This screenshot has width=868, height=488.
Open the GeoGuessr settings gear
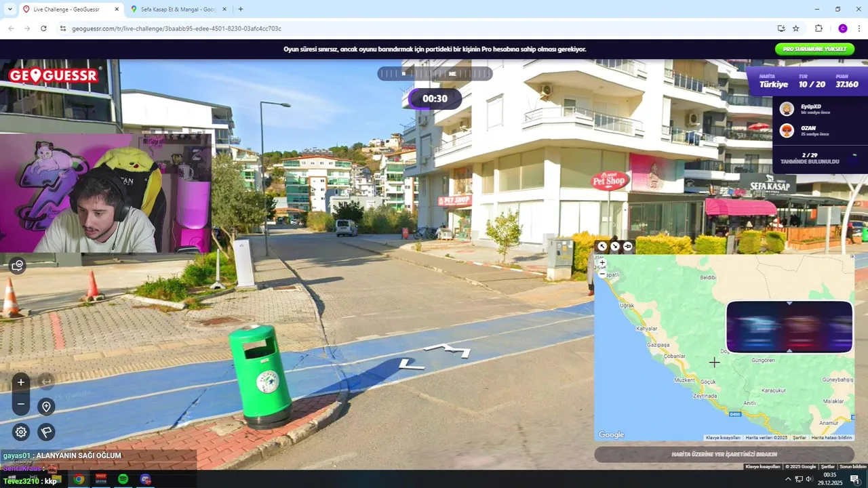(x=21, y=432)
